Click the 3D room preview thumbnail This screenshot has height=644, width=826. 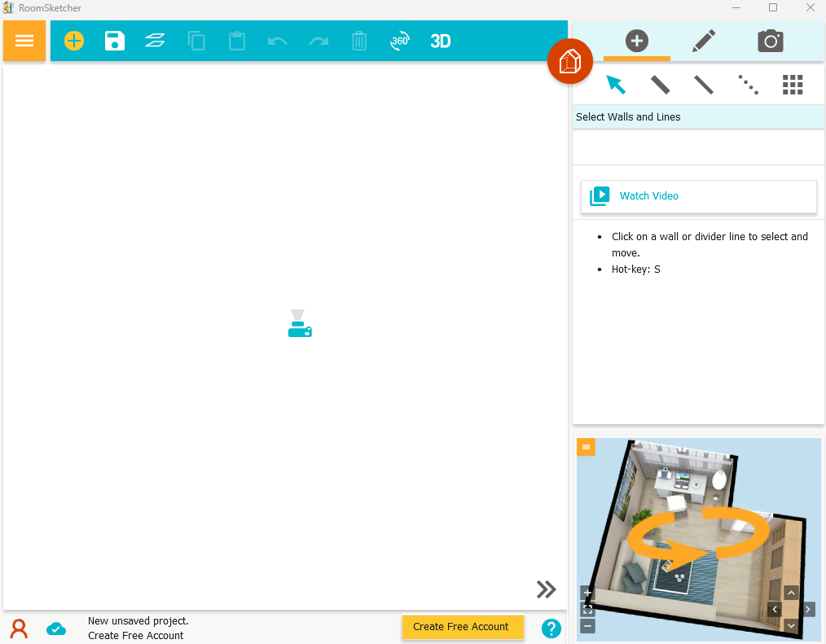[x=699, y=539]
